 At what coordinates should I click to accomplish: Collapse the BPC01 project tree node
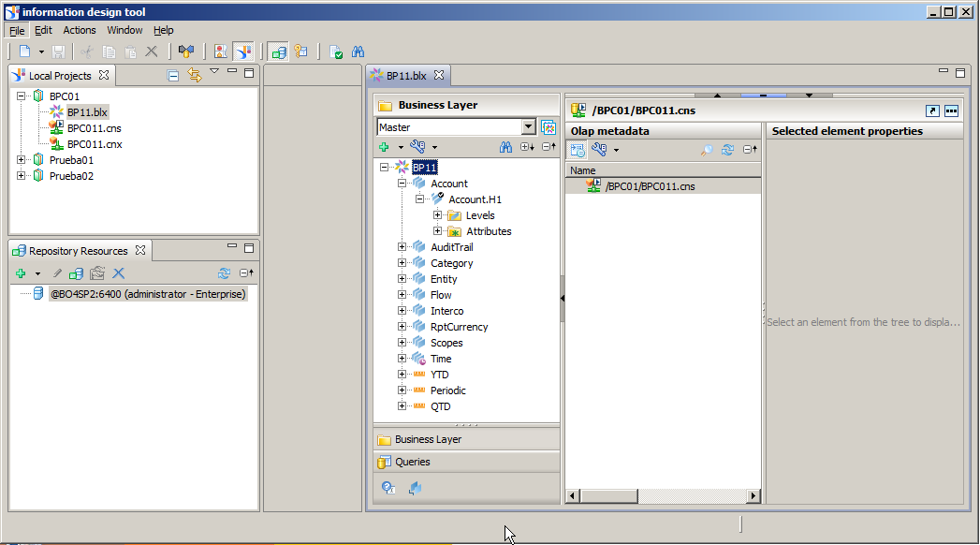coord(22,96)
